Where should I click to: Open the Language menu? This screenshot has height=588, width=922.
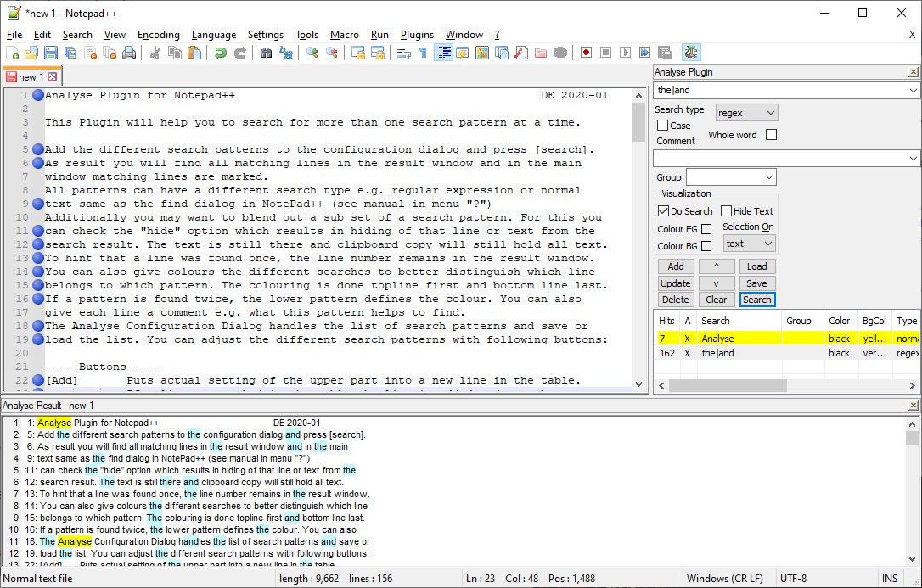coord(214,36)
